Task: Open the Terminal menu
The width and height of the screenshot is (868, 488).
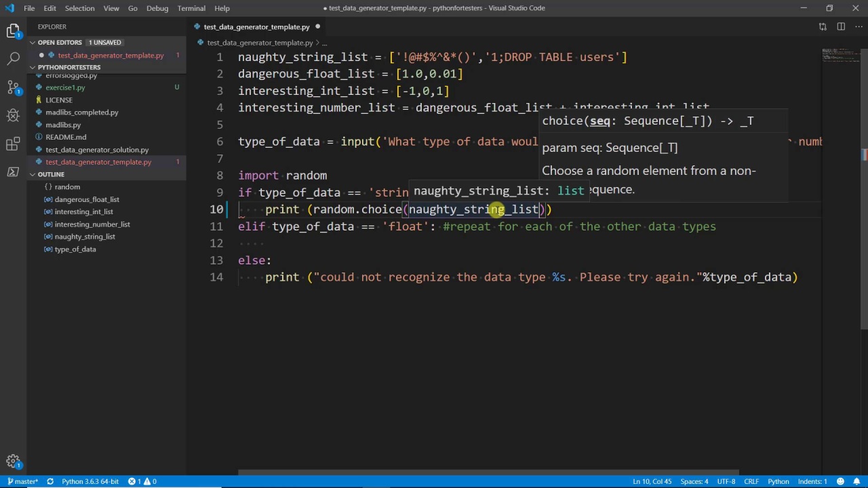Action: pyautogui.click(x=191, y=8)
